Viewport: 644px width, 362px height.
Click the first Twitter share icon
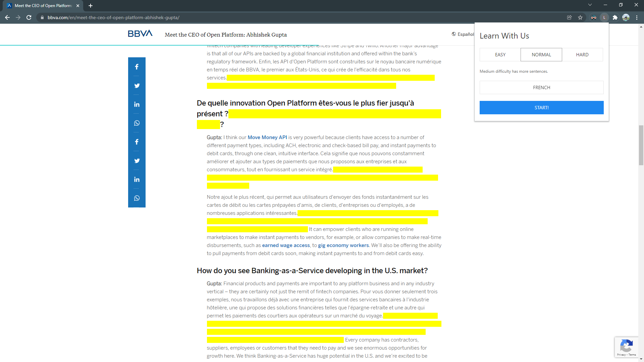point(137,85)
